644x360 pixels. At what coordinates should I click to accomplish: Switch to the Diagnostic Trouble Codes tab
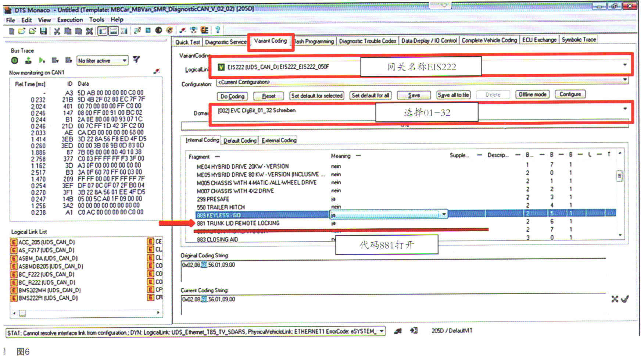point(367,41)
